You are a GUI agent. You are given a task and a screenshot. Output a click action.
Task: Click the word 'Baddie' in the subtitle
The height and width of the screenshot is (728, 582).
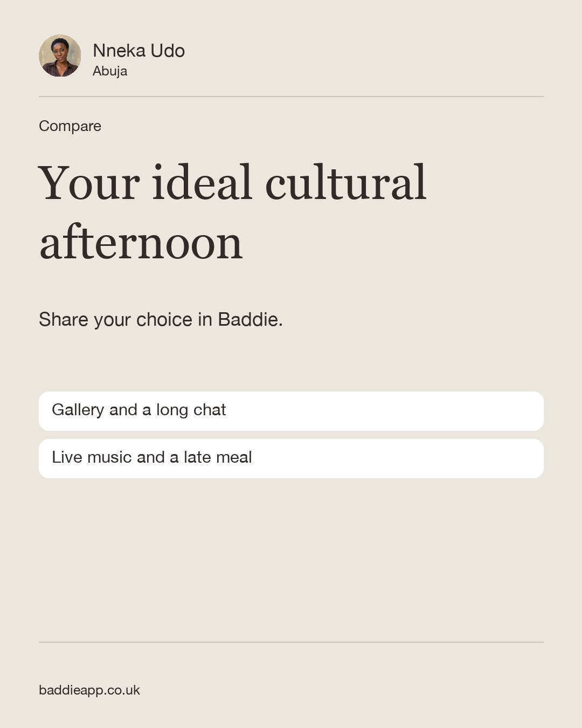pyautogui.click(x=248, y=319)
